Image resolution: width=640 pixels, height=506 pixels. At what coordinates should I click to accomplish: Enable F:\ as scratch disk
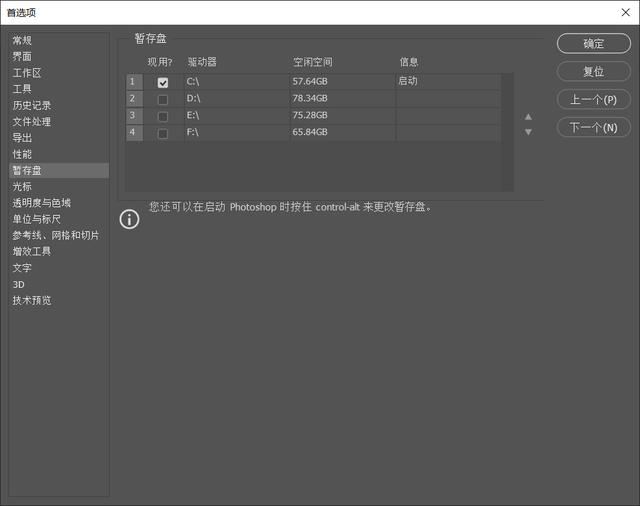(163, 133)
